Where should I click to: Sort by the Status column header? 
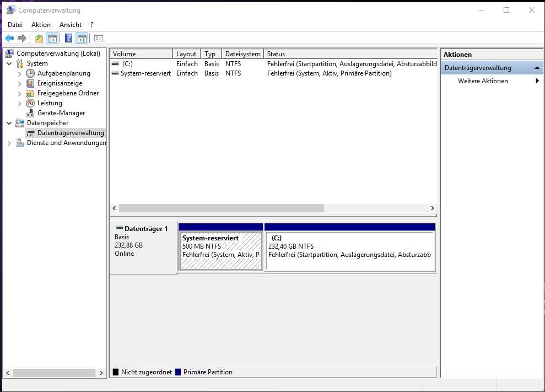[x=350, y=54]
